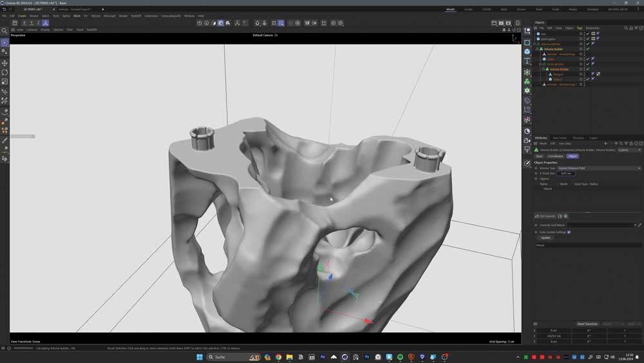Switch to the Coordinates tab
Image resolution: width=644 pixels, height=363 pixels.
point(555,156)
